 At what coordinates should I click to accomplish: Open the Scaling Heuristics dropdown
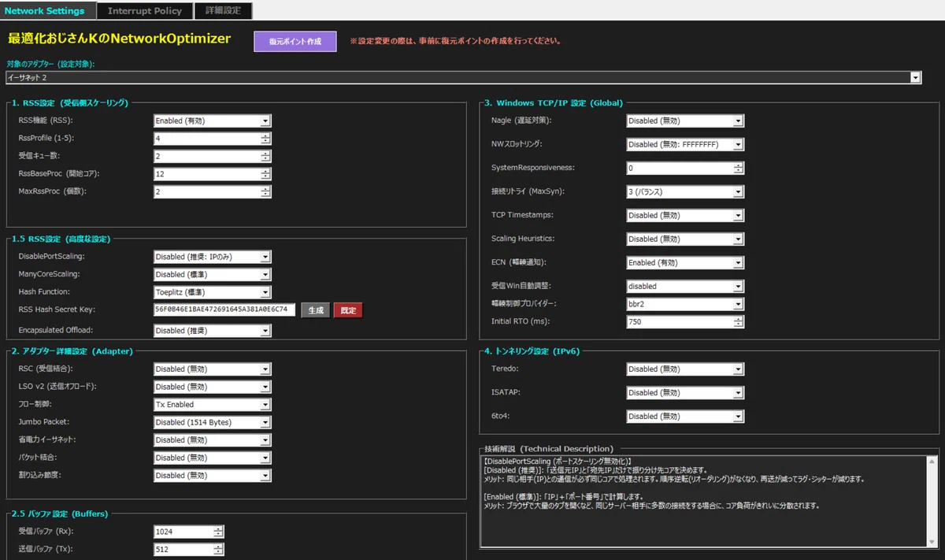pos(685,239)
